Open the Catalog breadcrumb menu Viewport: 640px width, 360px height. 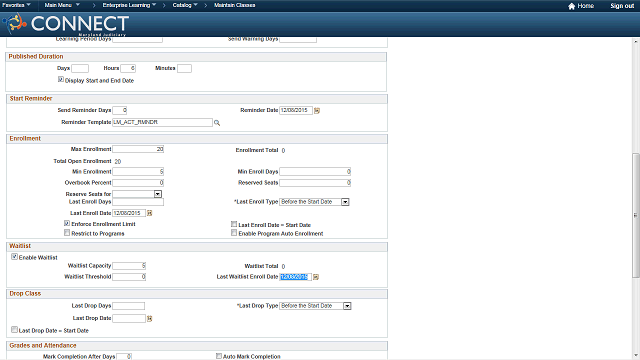point(185,5)
